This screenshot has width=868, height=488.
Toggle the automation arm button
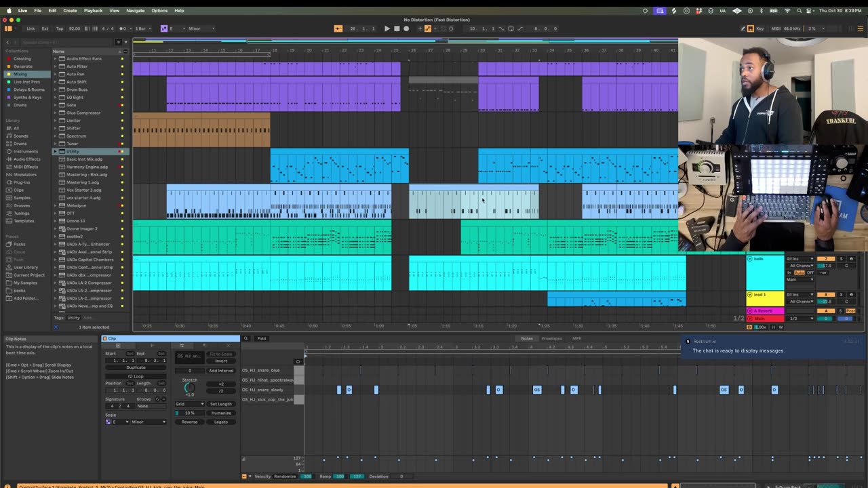point(427,28)
